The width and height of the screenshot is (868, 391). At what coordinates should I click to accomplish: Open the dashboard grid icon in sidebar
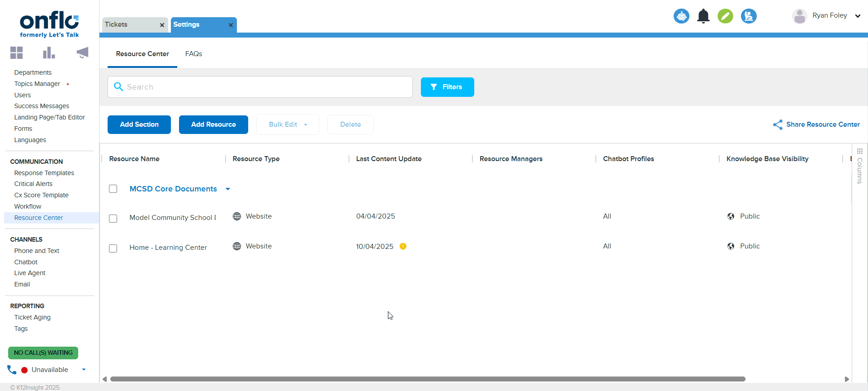coord(17,53)
